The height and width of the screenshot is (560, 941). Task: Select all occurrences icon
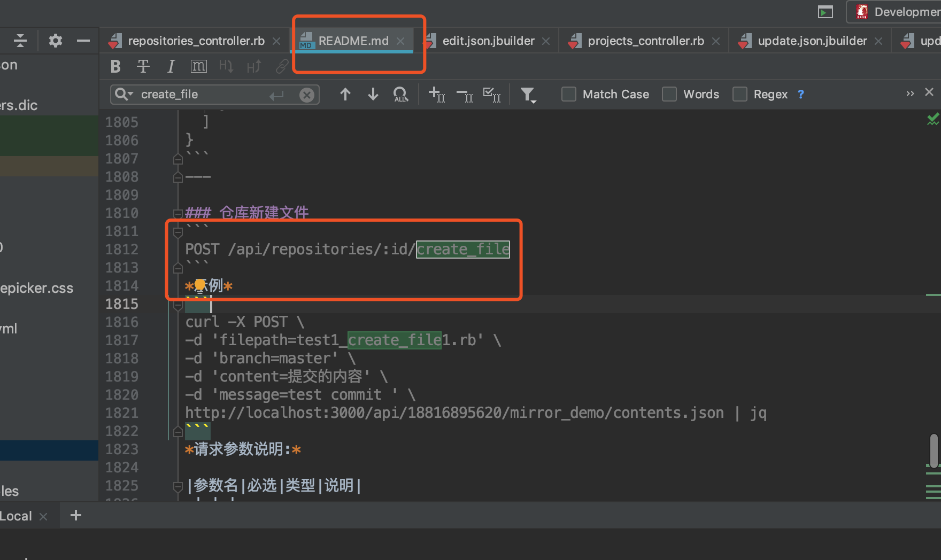point(492,95)
